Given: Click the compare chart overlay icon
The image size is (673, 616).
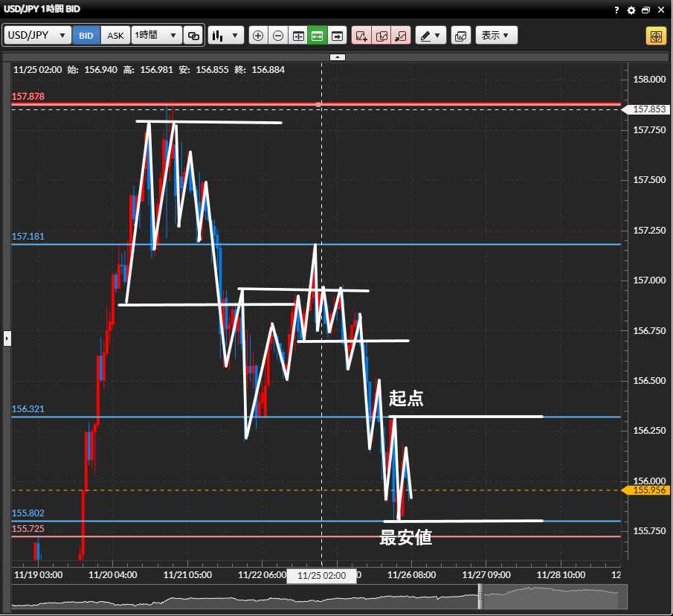Looking at the screenshot, I should (x=461, y=36).
